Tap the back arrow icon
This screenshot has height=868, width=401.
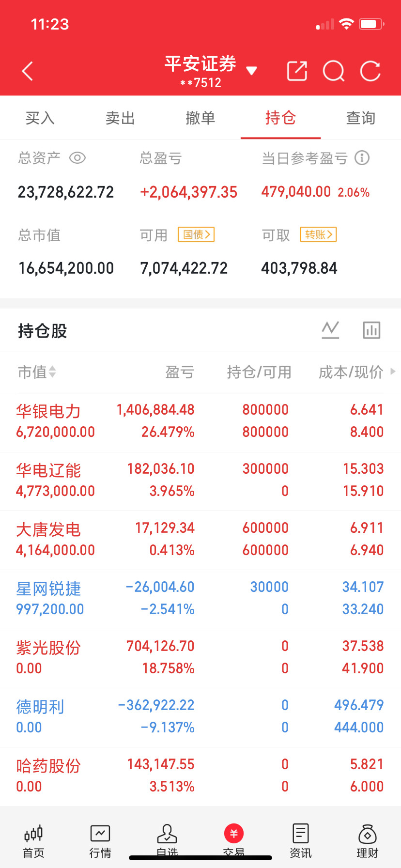coord(28,71)
